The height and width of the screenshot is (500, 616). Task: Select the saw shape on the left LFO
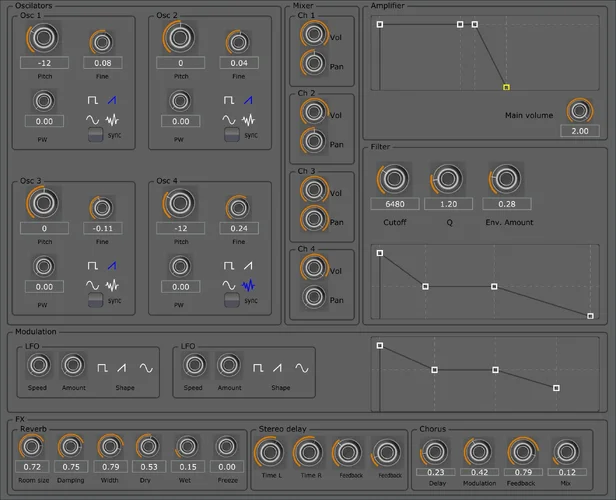pos(122,368)
